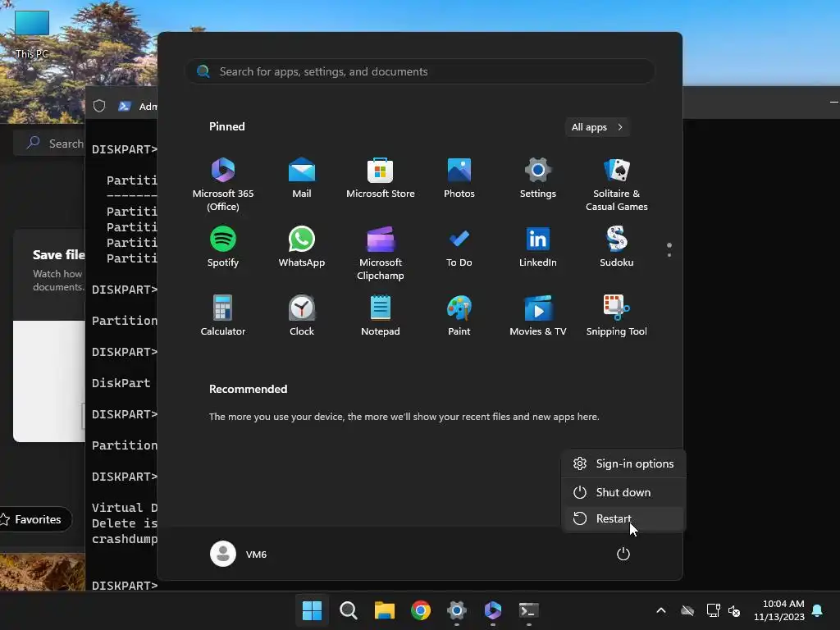
Task: Click the Windows Start button on taskbar
Action: tap(312, 610)
